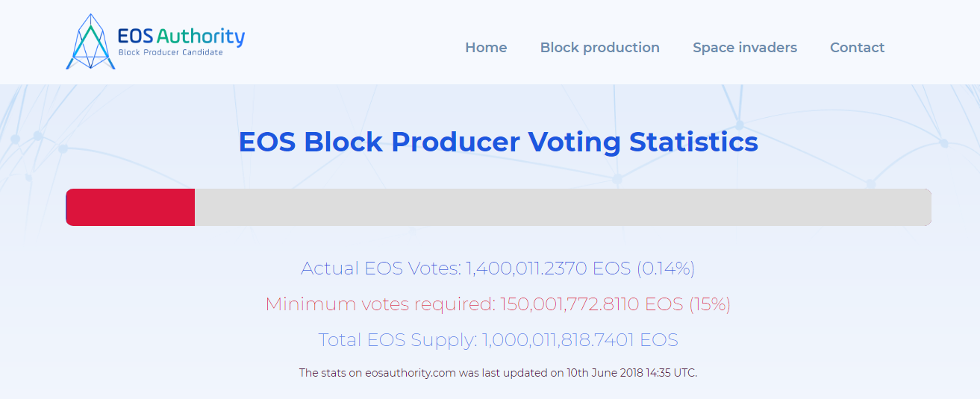Click the "10th June 2018 14:35 UTC" timestamp
The width and height of the screenshot is (980, 399).
tap(631, 373)
